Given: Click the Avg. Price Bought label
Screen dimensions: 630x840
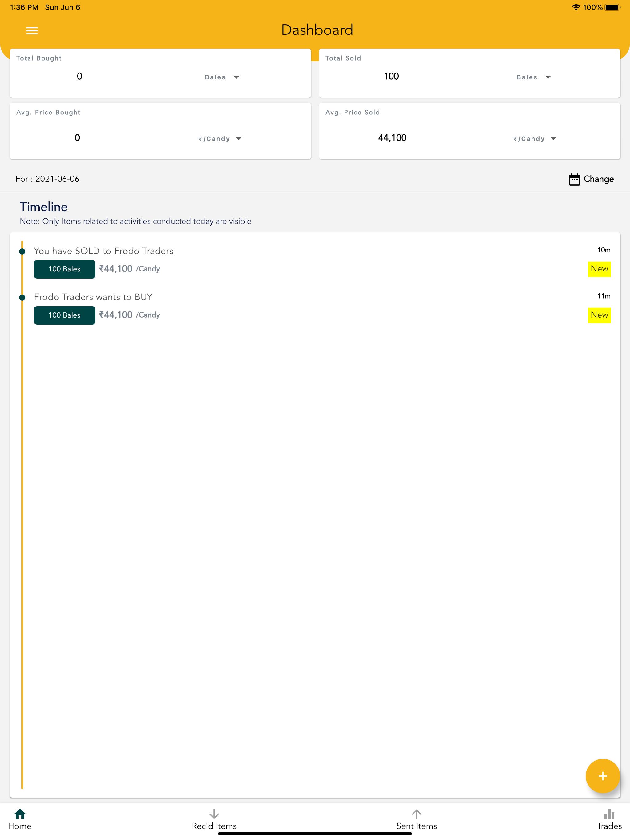Looking at the screenshot, I should click(48, 113).
